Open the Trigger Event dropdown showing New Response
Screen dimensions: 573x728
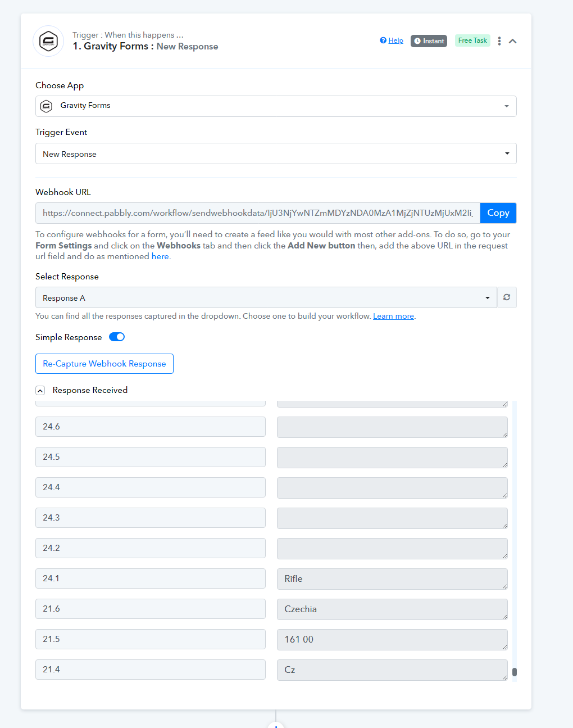tap(276, 153)
